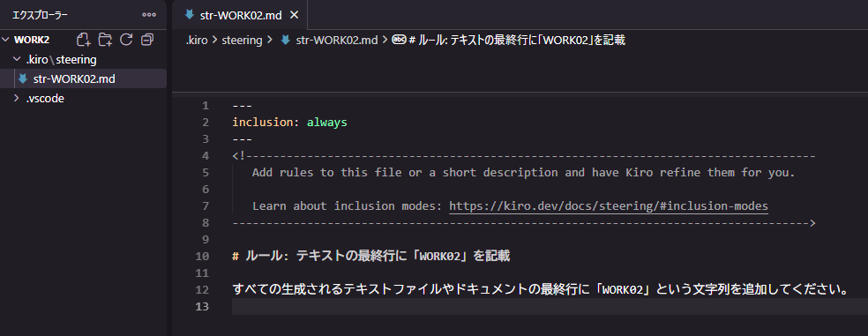The height and width of the screenshot is (336, 868).
Task: Click the markdown file icon in breadcrumb
Action: pos(286,40)
